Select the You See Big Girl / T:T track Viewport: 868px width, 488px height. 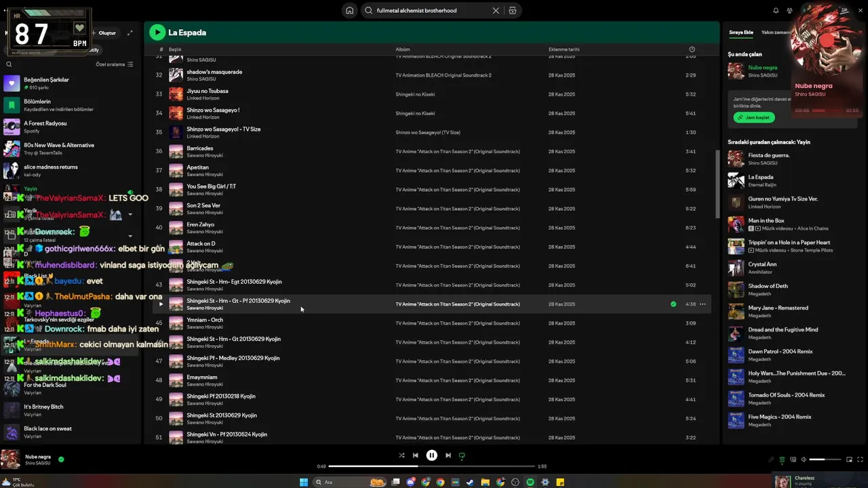point(431,189)
